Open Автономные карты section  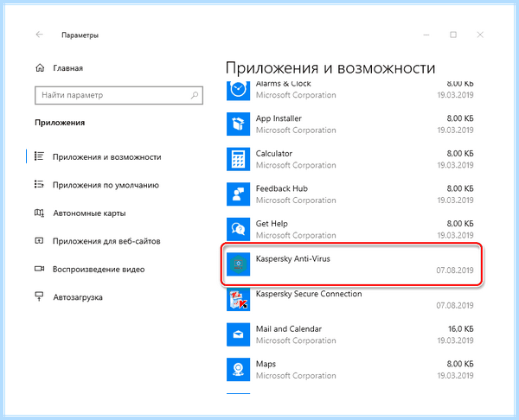tap(89, 213)
